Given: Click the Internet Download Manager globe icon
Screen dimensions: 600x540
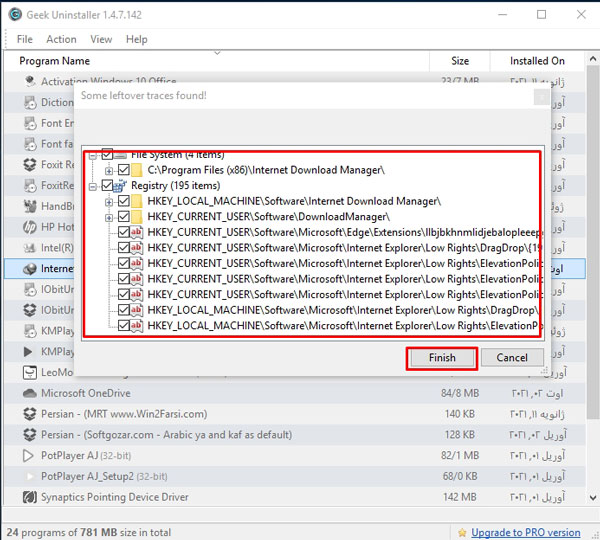Looking at the screenshot, I should click(x=29, y=269).
